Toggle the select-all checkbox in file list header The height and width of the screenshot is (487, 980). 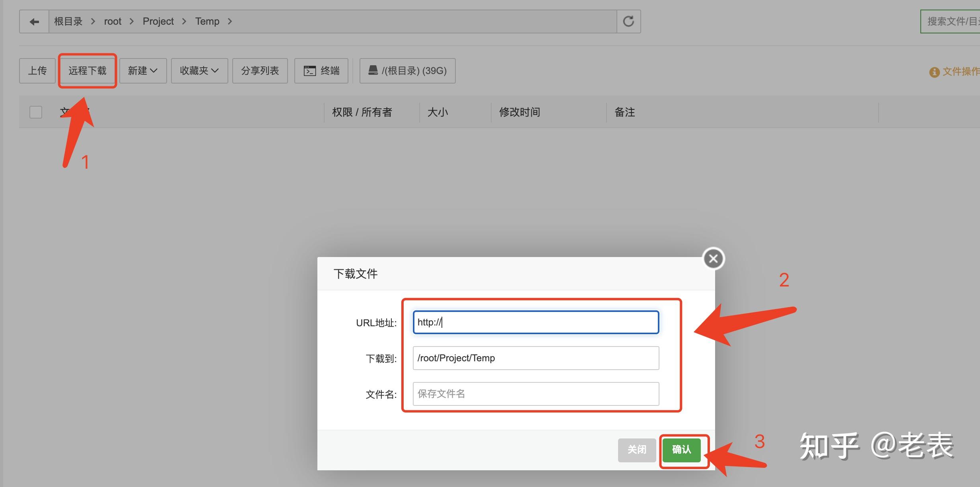click(x=35, y=112)
